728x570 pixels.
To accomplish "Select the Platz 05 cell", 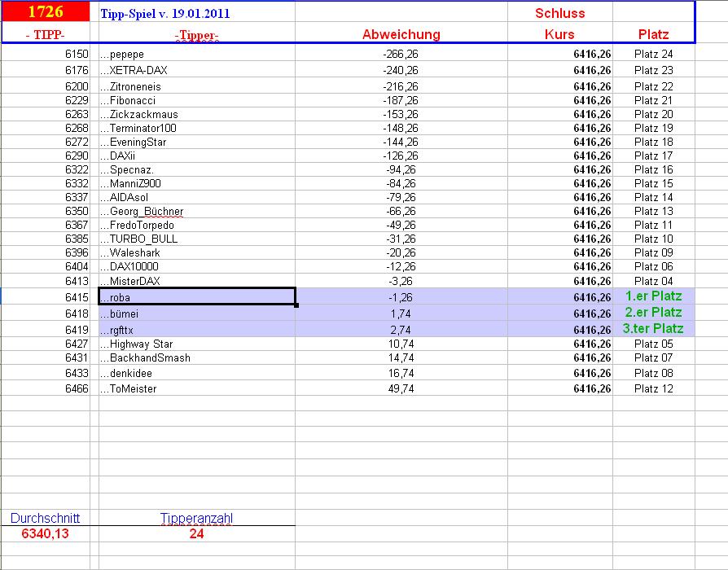I will click(x=653, y=344).
